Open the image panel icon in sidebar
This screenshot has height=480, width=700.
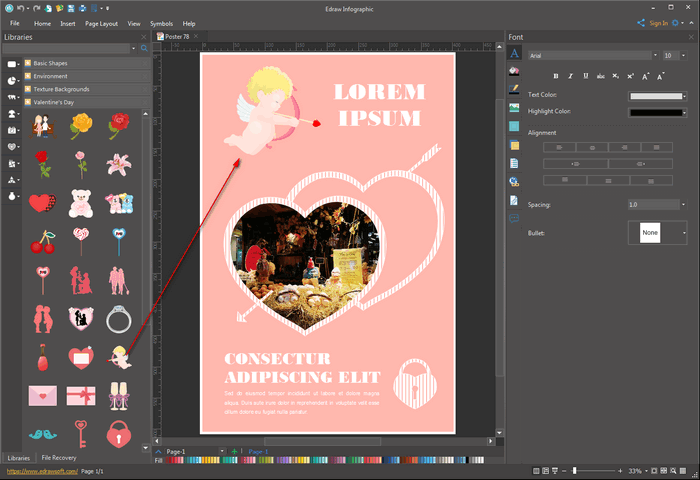(514, 108)
